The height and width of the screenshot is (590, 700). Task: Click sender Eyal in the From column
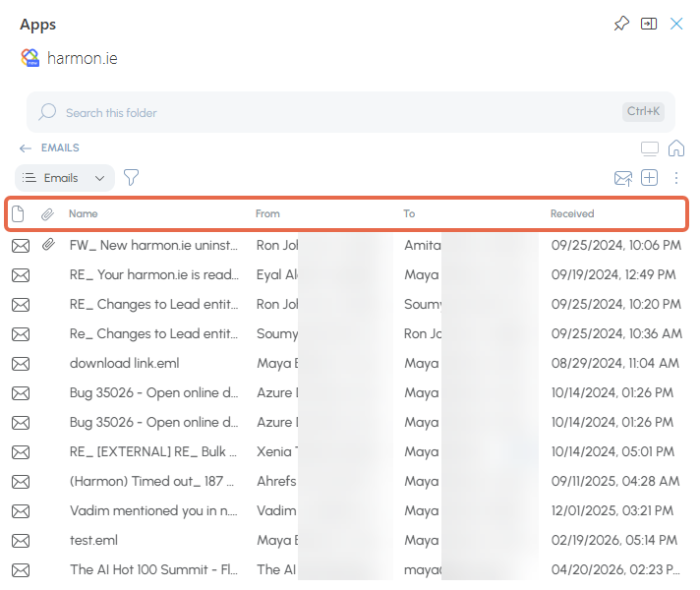277,274
